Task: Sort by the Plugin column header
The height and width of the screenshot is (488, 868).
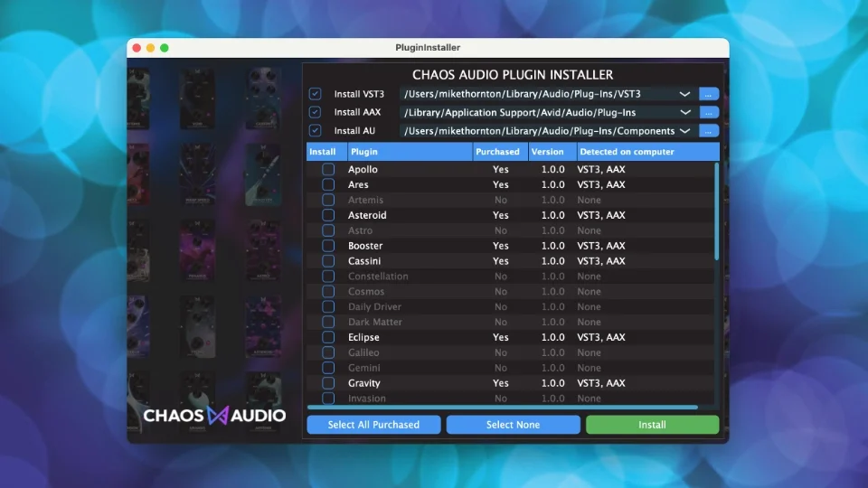Action: tap(410, 152)
